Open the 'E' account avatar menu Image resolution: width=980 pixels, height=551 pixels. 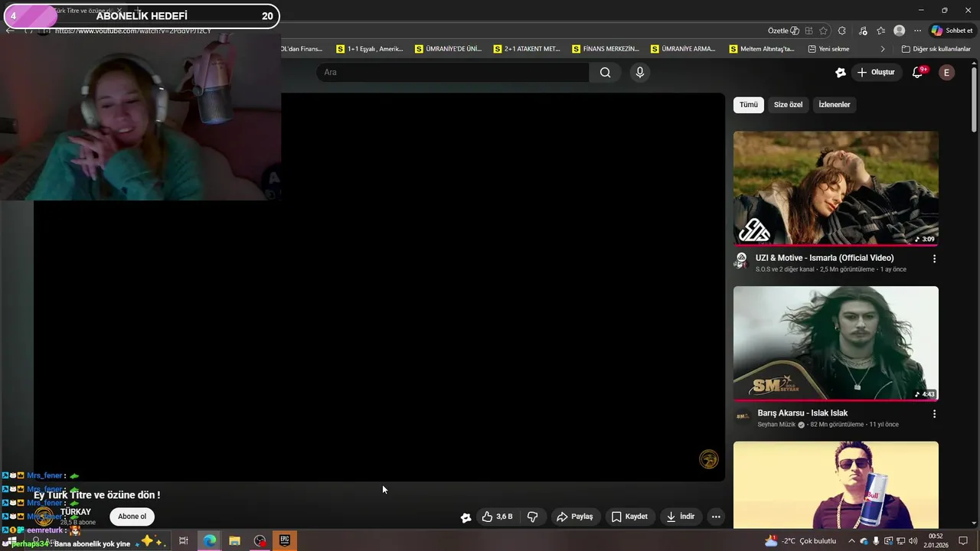pos(947,72)
